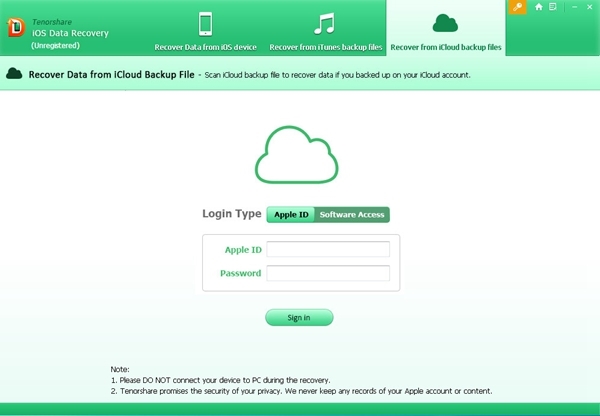Go to the home icon in title bar
Image resolution: width=600 pixels, height=416 pixels.
click(539, 7)
